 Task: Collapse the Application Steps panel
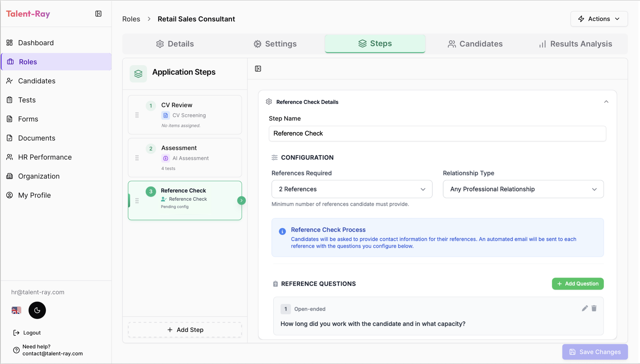pyautogui.click(x=258, y=69)
